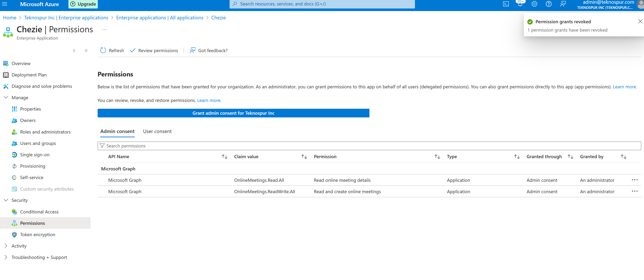Click the Search permissions filter field
Image resolution: width=644 pixels, height=280 pixels.
coord(369,146)
